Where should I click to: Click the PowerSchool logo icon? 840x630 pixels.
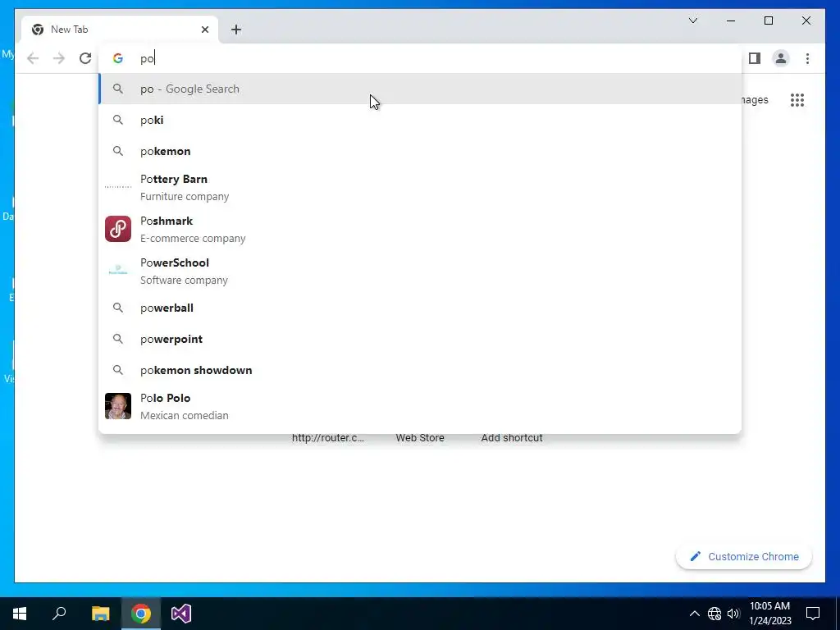(118, 271)
